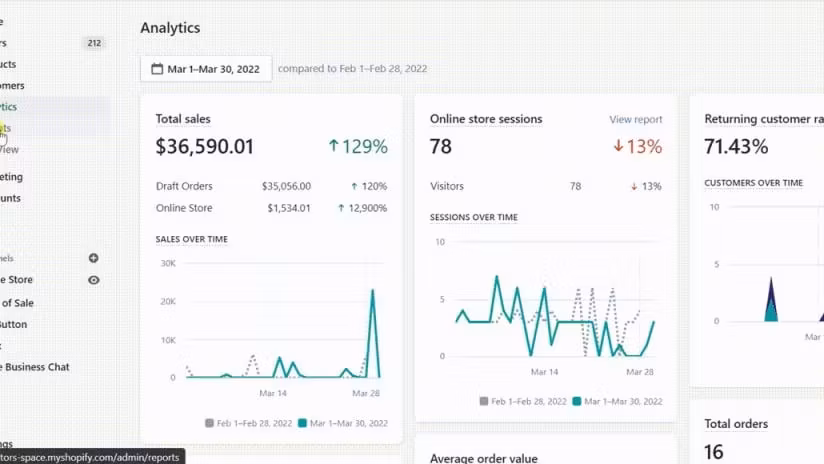Viewport: 824px width, 464px height.
Task: Click total orders count 16
Action: coord(714,452)
